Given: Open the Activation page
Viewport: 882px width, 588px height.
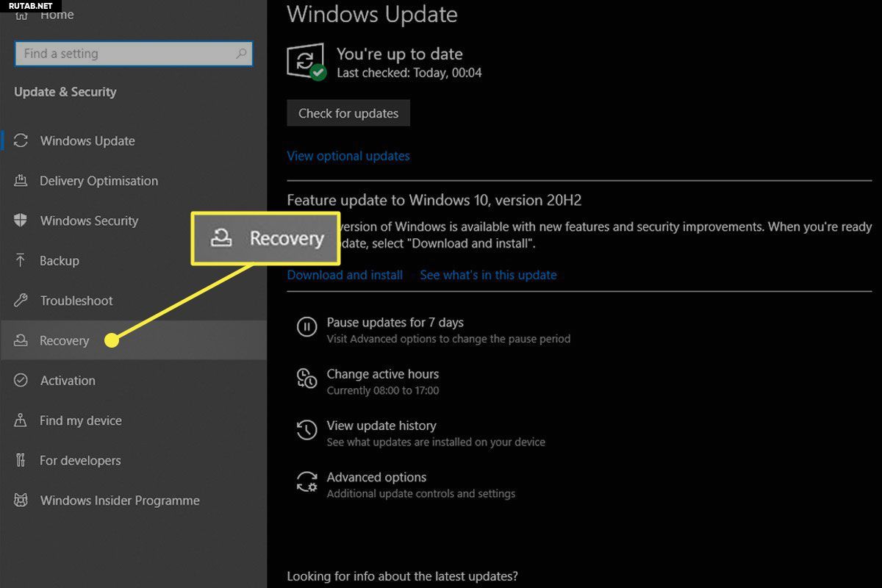Looking at the screenshot, I should click(133, 380).
